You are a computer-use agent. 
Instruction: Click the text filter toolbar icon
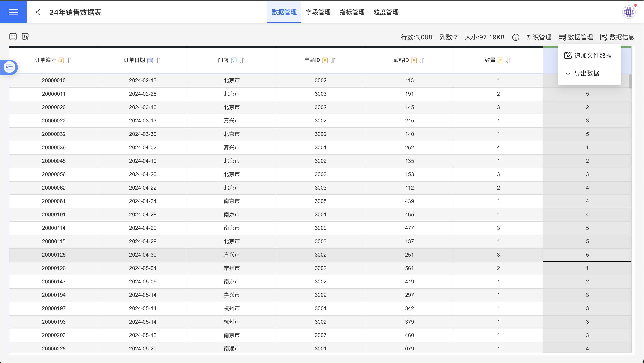click(25, 37)
